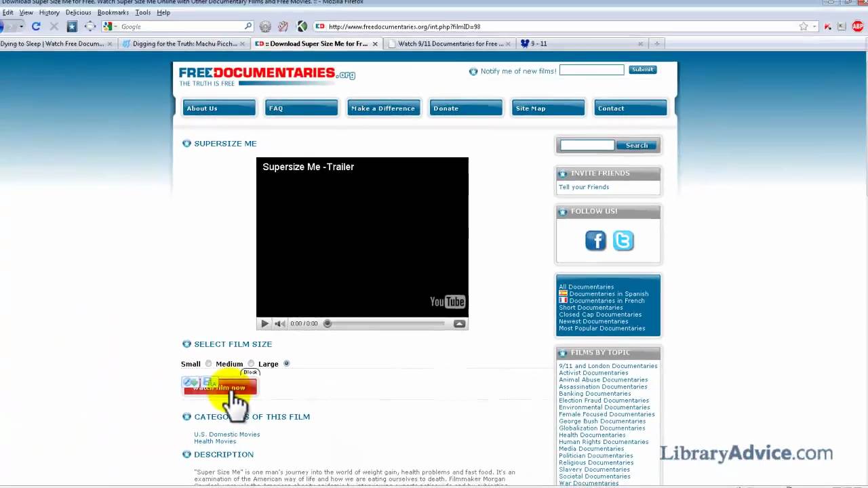Open the Tools menu
Screen dimensions: 868x488
(x=142, y=12)
